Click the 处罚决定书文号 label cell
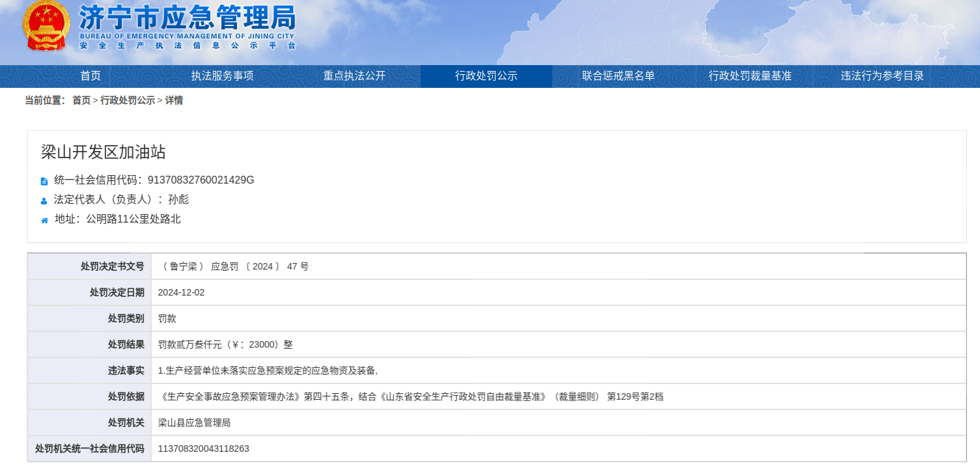 tap(90, 266)
